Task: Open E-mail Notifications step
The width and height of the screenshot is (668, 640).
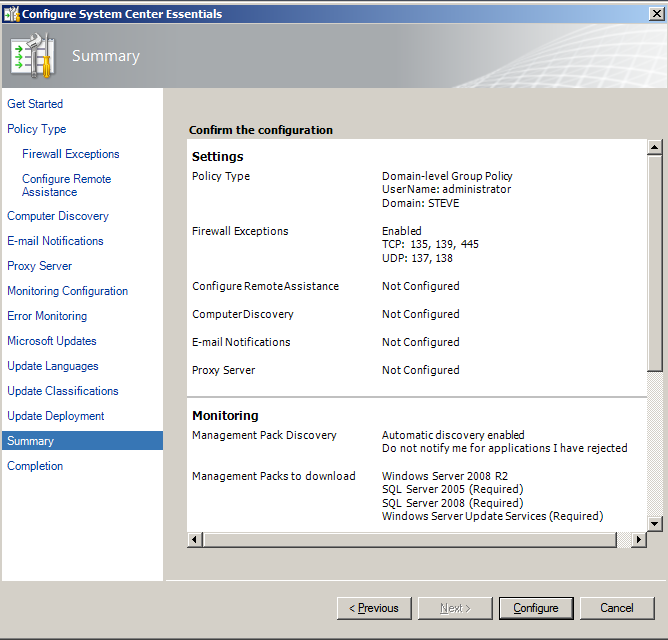Action: (55, 241)
